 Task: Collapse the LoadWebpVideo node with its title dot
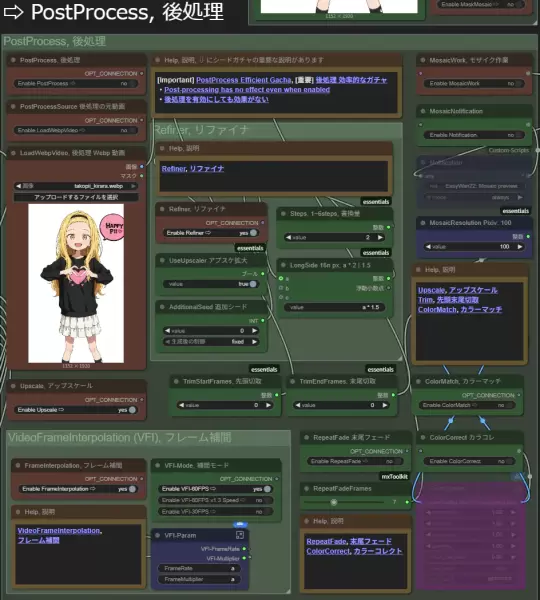click(x=13, y=153)
